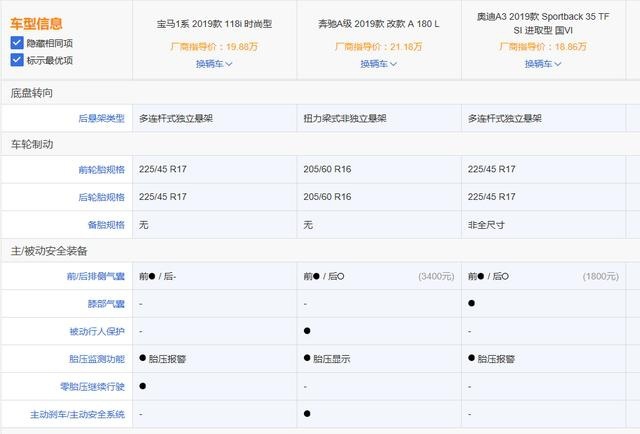
Task: Open 换辆车 dropdown for 宝马1系
Action: click(x=214, y=64)
